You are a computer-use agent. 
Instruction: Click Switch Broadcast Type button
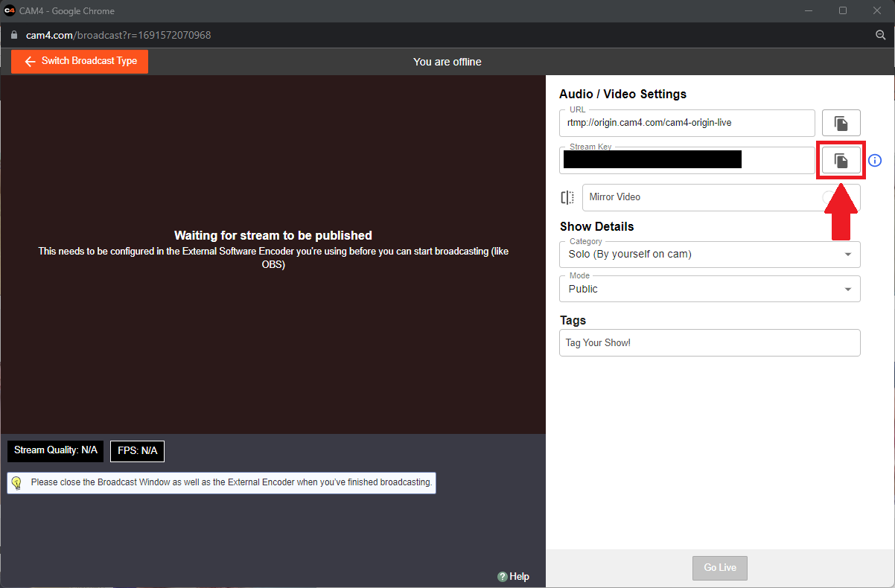[x=80, y=61]
